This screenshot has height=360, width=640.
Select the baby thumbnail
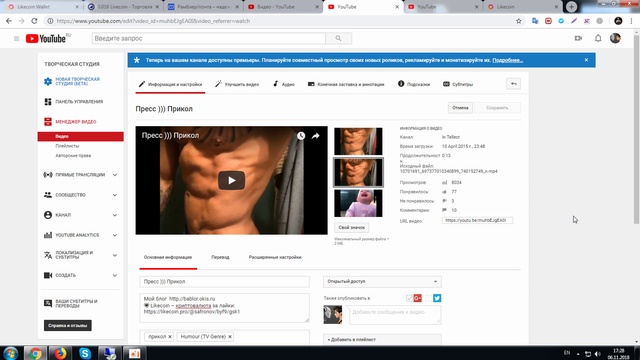coord(358,203)
